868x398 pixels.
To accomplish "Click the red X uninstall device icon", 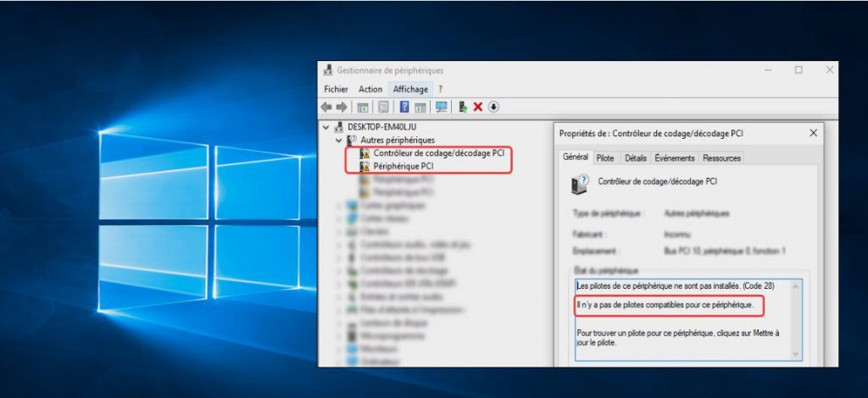I will (x=478, y=107).
